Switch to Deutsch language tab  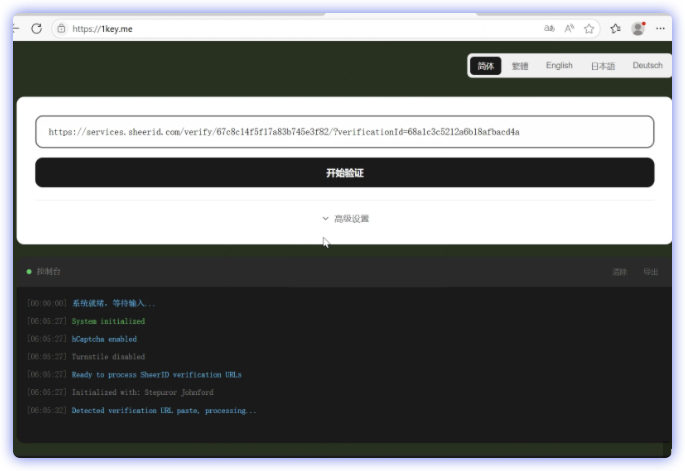pyautogui.click(x=647, y=66)
